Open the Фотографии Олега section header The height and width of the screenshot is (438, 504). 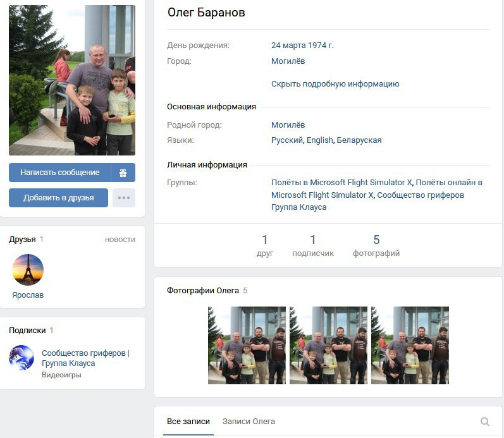(203, 291)
